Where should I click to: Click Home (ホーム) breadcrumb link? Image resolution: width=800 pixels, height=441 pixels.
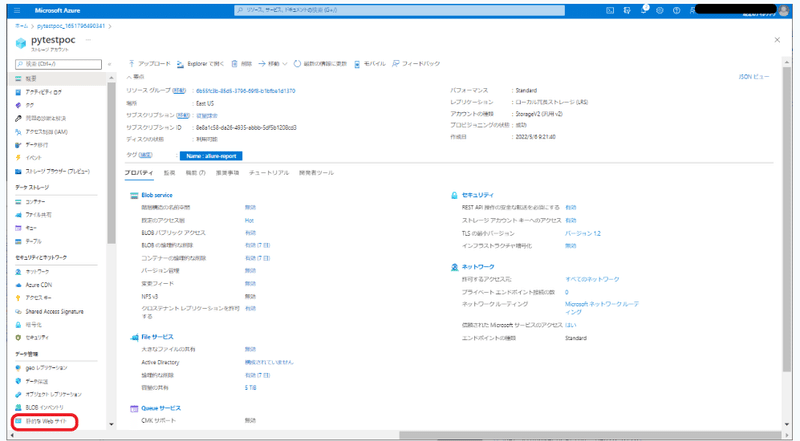[21, 26]
